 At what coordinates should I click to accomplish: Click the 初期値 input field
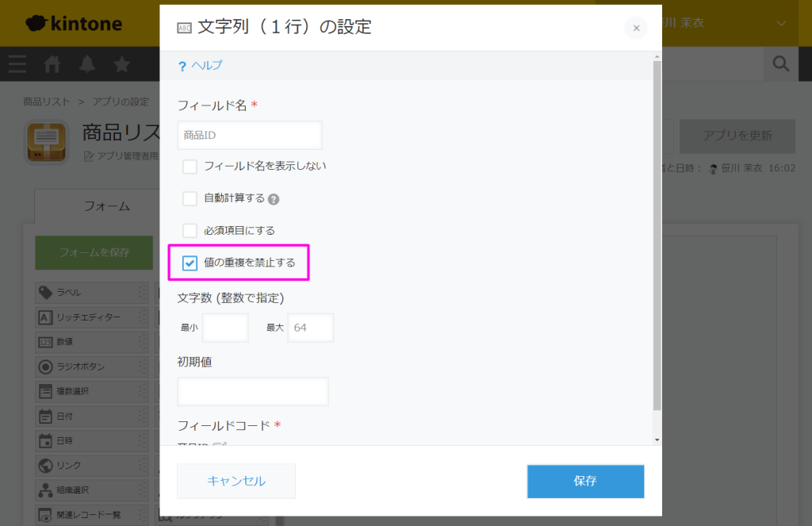point(253,392)
